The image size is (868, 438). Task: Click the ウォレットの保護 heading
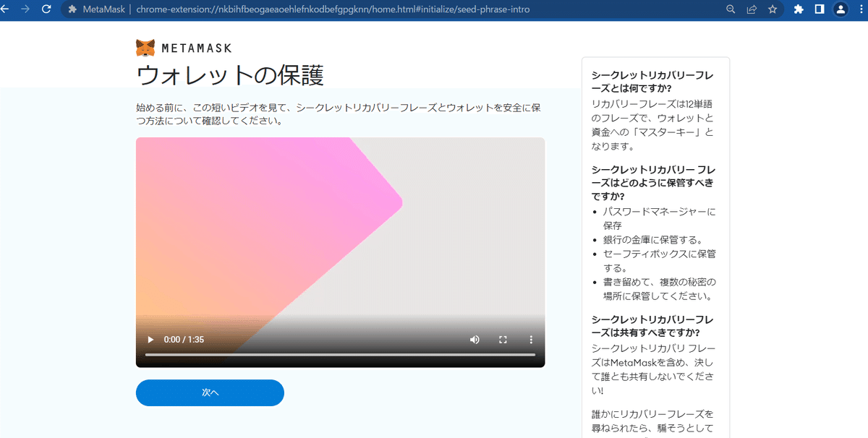coord(230,75)
